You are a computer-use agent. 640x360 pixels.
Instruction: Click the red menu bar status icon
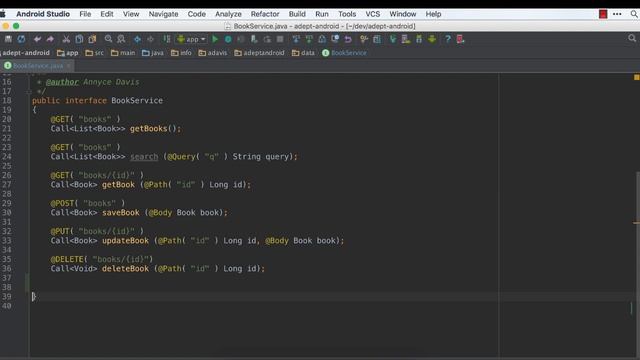click(603, 14)
